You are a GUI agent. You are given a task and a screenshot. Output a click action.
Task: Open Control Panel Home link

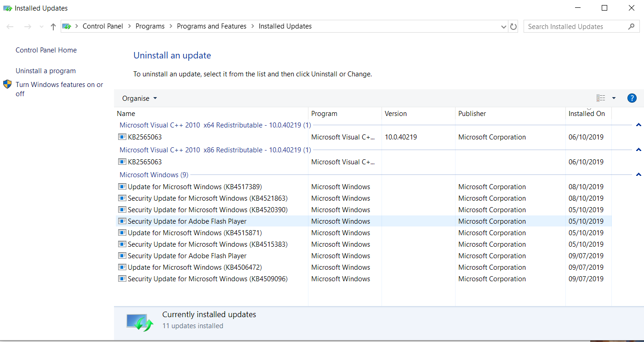coord(46,50)
